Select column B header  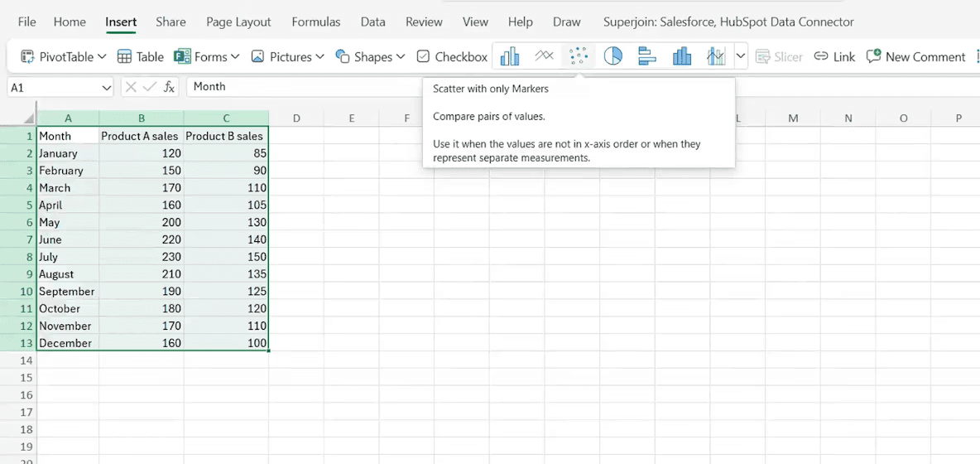(142, 118)
